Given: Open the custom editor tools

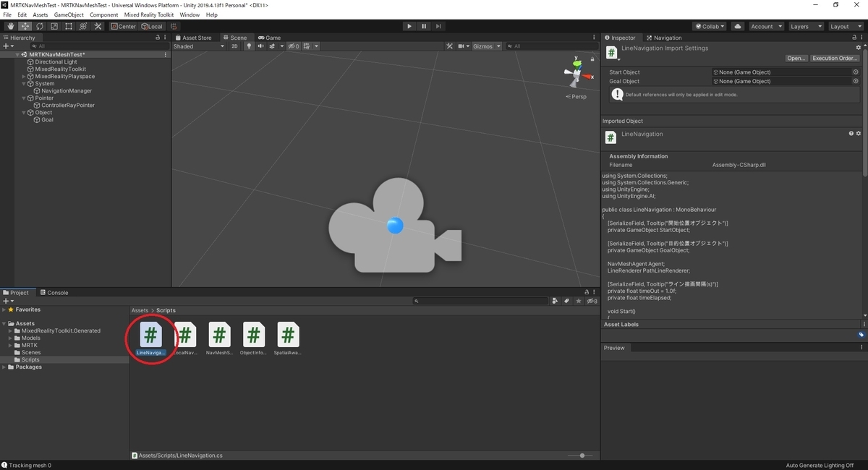Looking at the screenshot, I should coord(98,26).
